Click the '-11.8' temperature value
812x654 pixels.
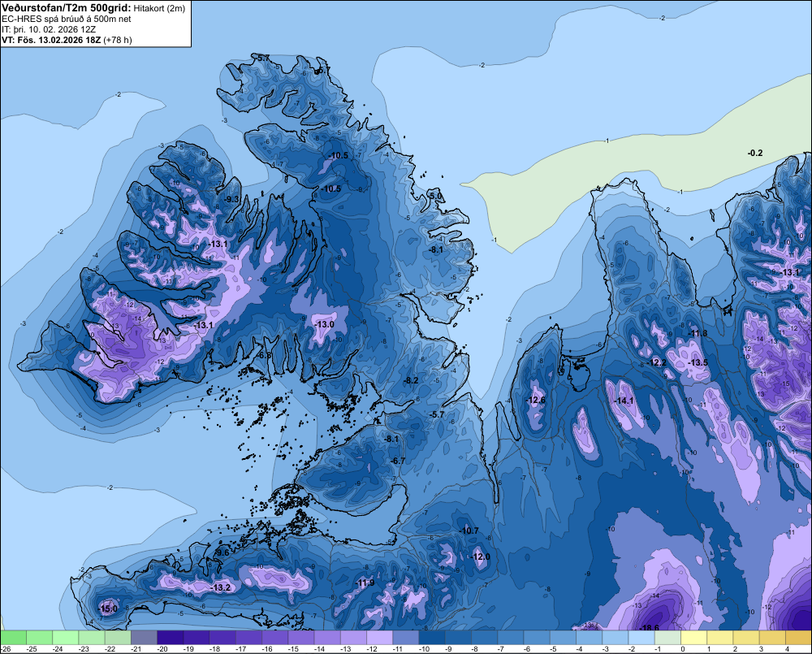(698, 333)
